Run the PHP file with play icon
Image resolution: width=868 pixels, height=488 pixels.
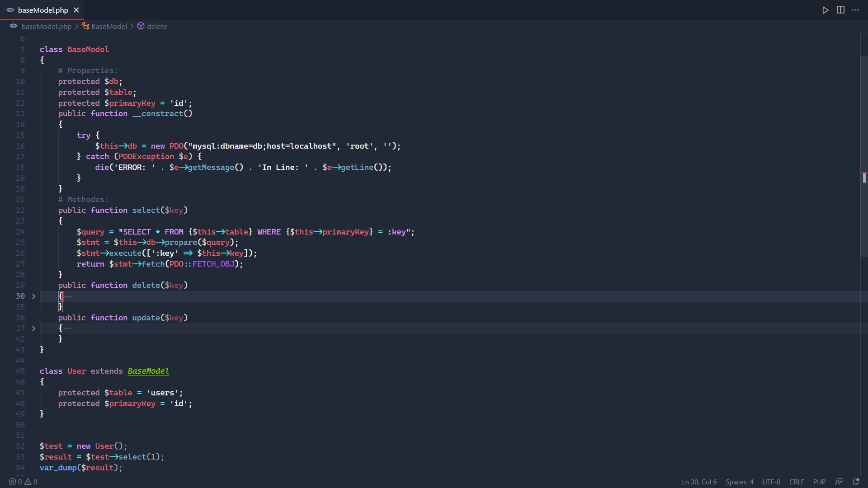825,10
